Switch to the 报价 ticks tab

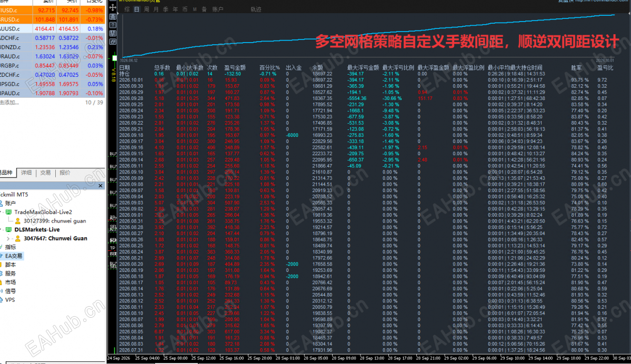click(x=65, y=173)
